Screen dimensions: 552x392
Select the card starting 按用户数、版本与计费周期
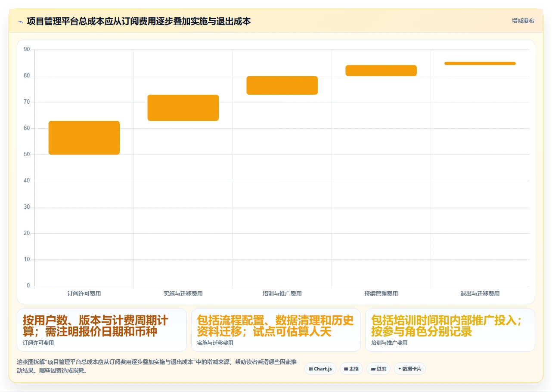102,330
